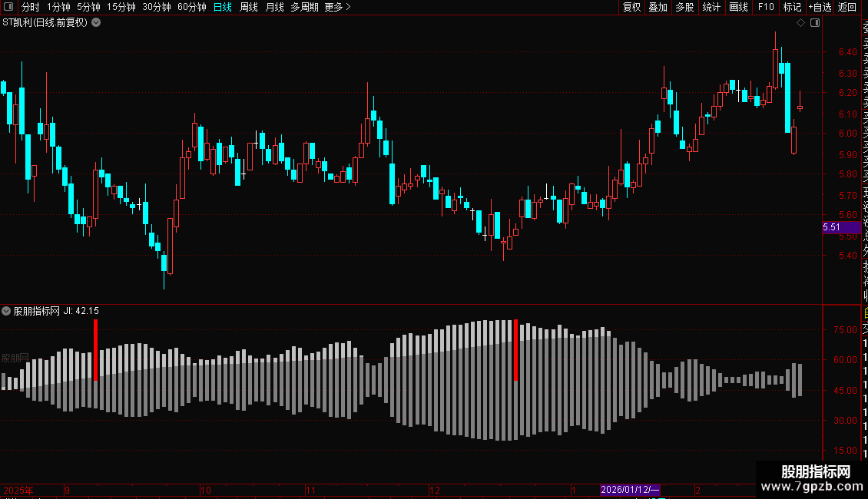The image size is (868, 499).
Task: Click the 45.00 indicator axis label
Action: pos(845,391)
